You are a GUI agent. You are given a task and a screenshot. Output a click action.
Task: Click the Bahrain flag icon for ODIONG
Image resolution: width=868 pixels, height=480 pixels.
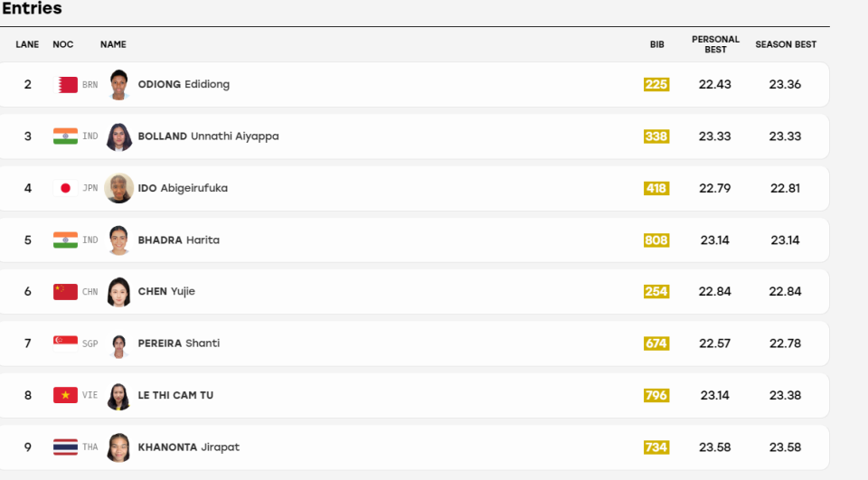(65, 85)
